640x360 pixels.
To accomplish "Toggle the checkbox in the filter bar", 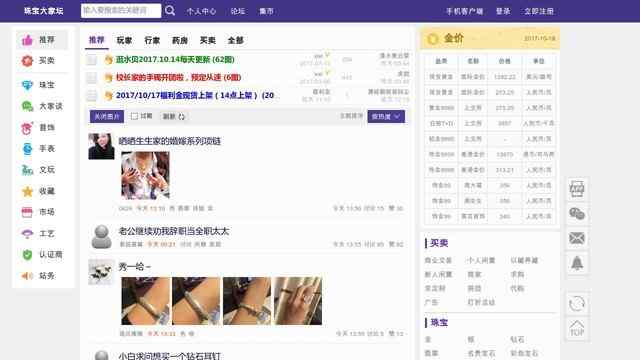I will (x=134, y=116).
